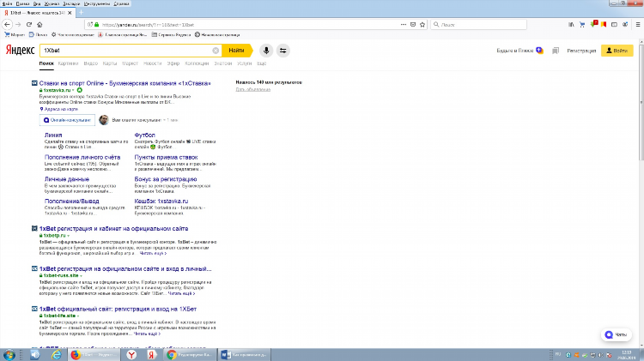The width and height of the screenshot is (644, 361).
Task: Click the yellow-red bookmark extension icon
Action: (604, 25)
